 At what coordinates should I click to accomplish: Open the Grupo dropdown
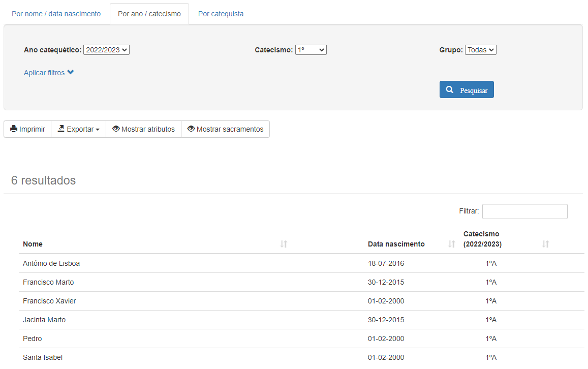(x=480, y=50)
